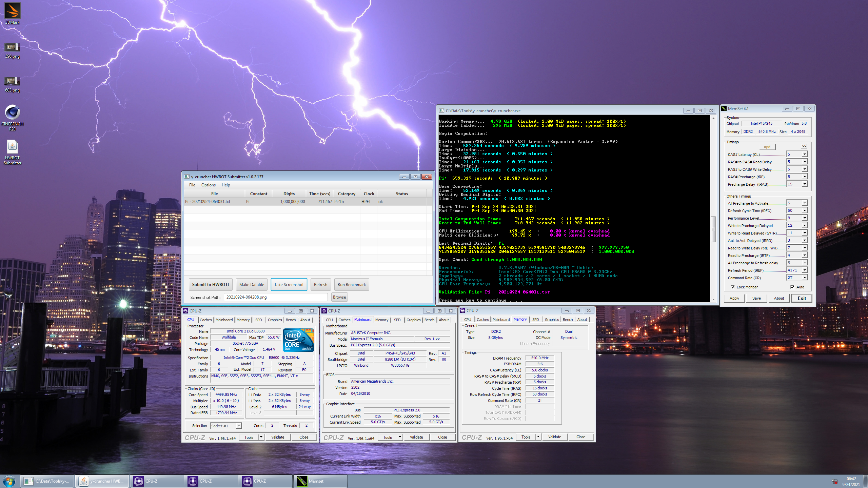The image size is (868, 488).
Task: Launch CINEBENCH R20 from the desktop
Action: coord(12,117)
